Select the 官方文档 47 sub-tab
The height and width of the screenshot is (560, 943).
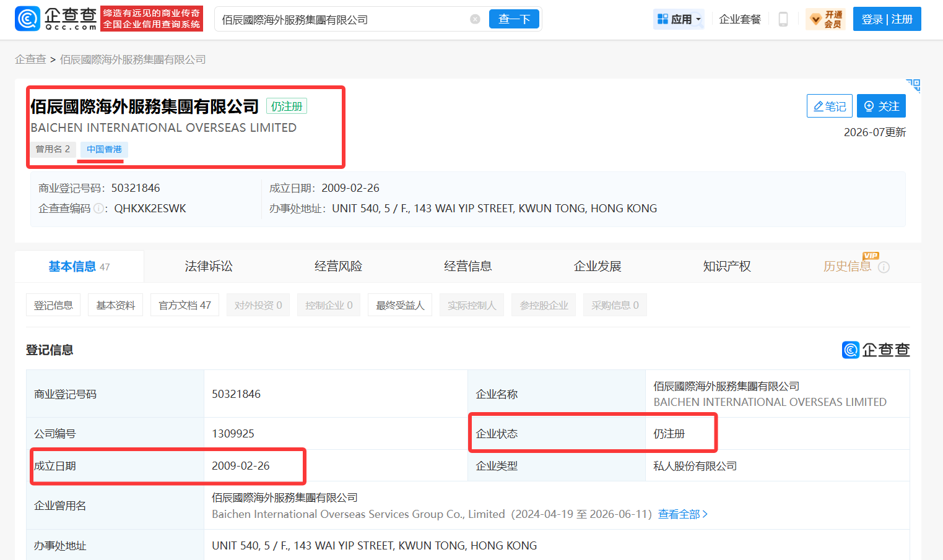(x=185, y=305)
